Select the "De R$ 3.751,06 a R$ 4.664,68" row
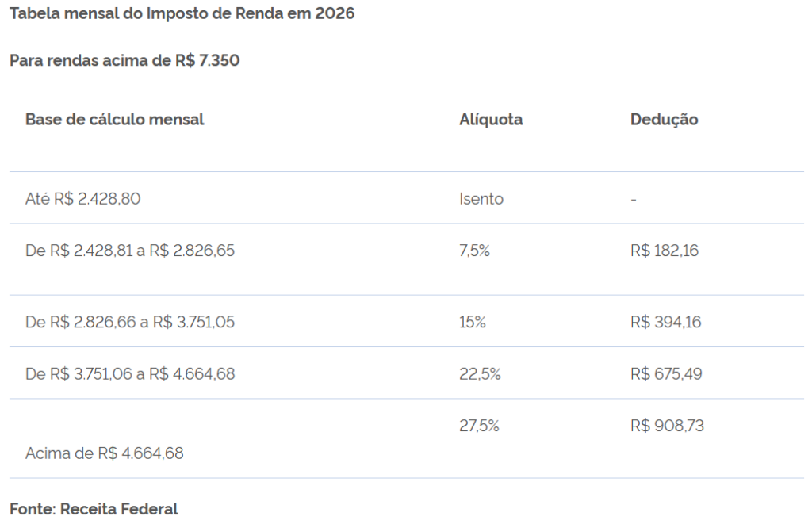 point(130,373)
